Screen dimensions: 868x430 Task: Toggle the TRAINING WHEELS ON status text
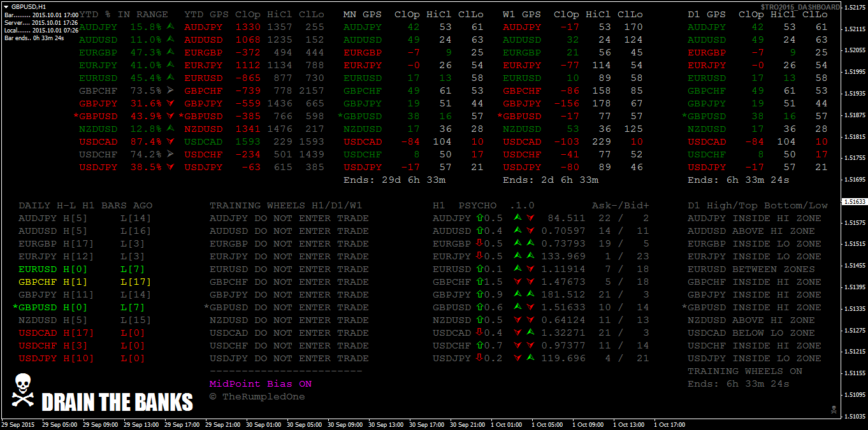click(x=745, y=371)
